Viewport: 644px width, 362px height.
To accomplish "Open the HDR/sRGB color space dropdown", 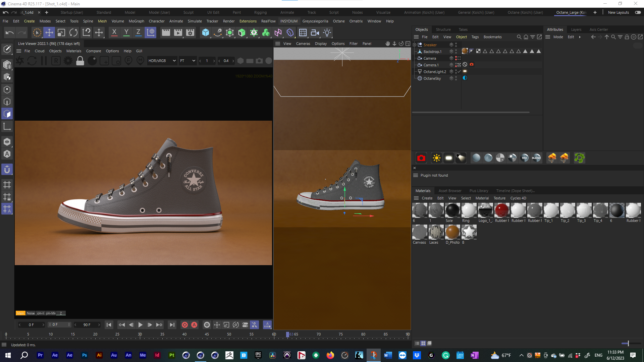I will [162, 61].
